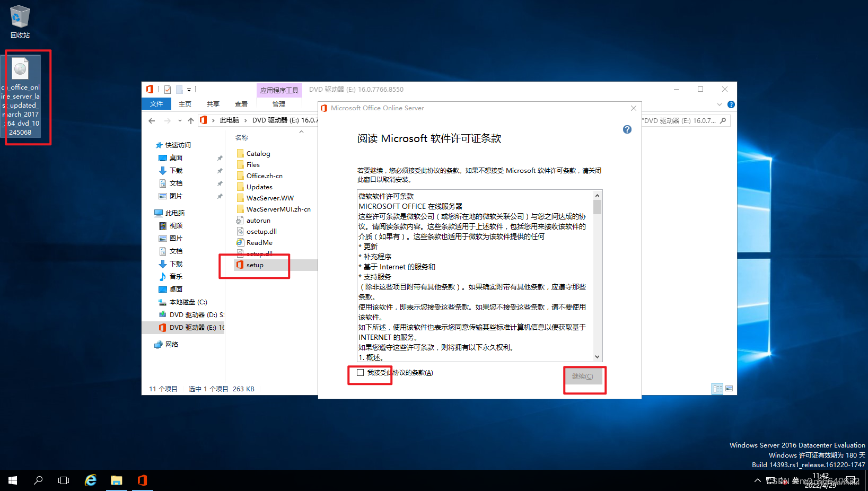Select the Catalog folder
The image size is (868, 491).
point(258,153)
